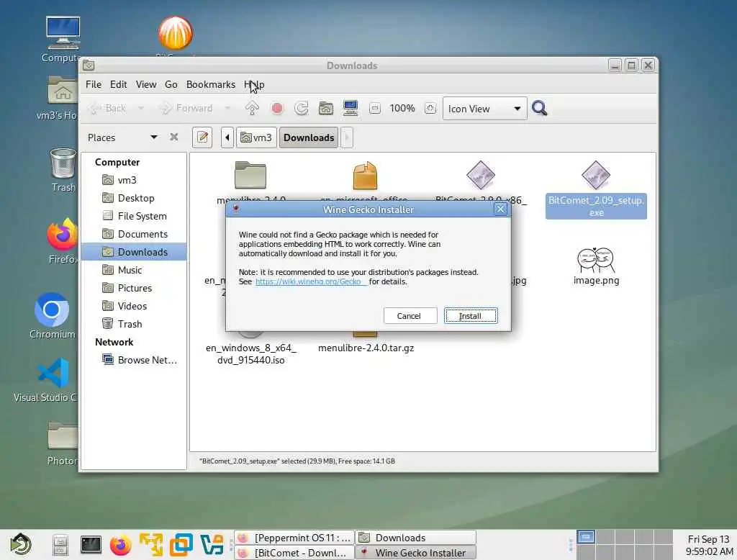Click Cancel in Wine Gecko Installer
Screen dimensions: 737x560
(410, 316)
